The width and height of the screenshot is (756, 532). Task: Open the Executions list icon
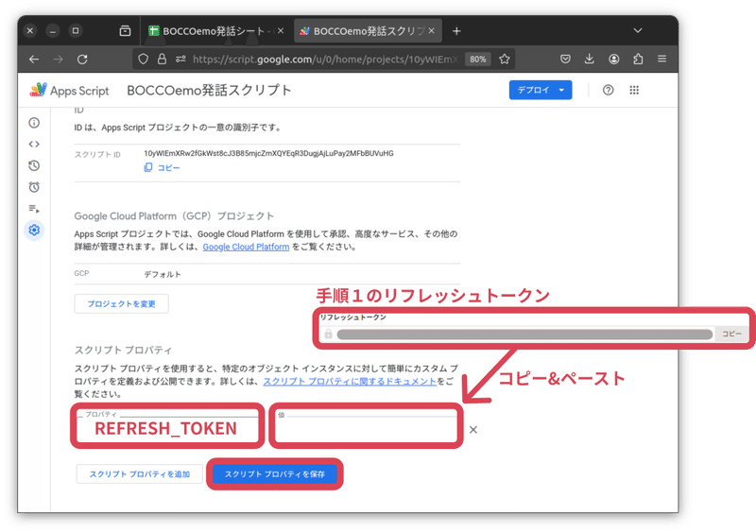click(34, 209)
